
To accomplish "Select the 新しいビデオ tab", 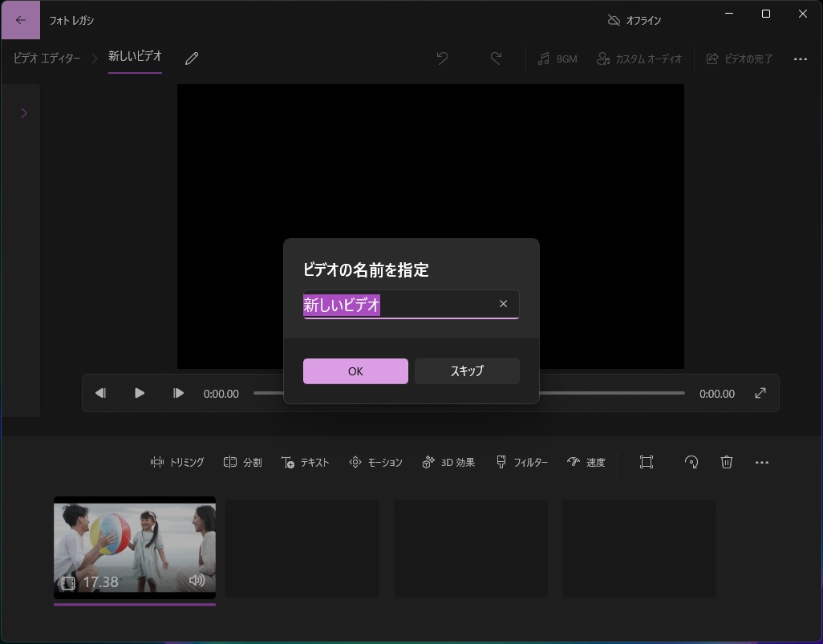I will 134,56.
